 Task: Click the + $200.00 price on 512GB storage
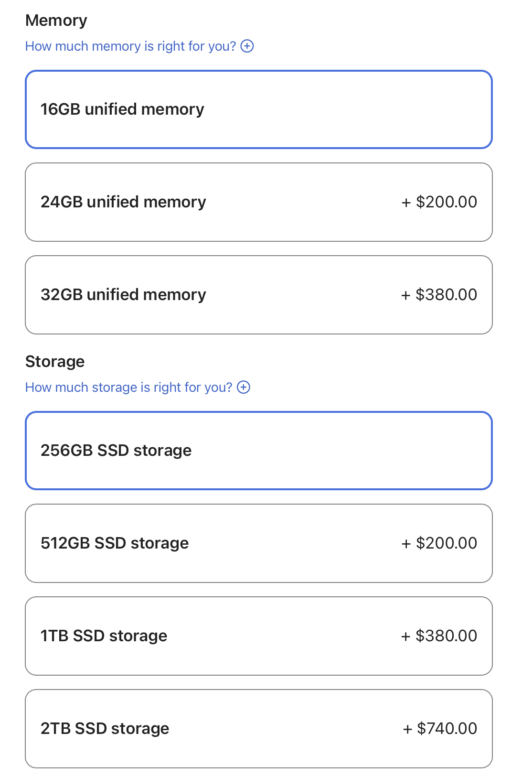pyautogui.click(x=439, y=543)
